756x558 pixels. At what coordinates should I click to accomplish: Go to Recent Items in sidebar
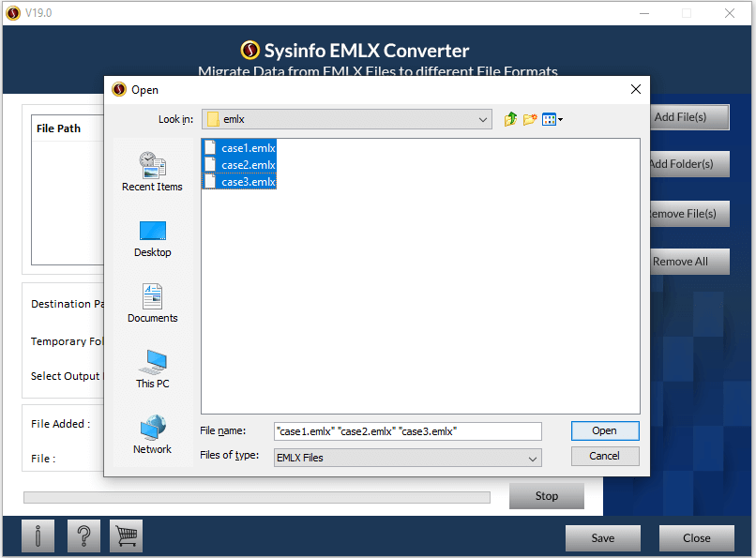coord(152,172)
